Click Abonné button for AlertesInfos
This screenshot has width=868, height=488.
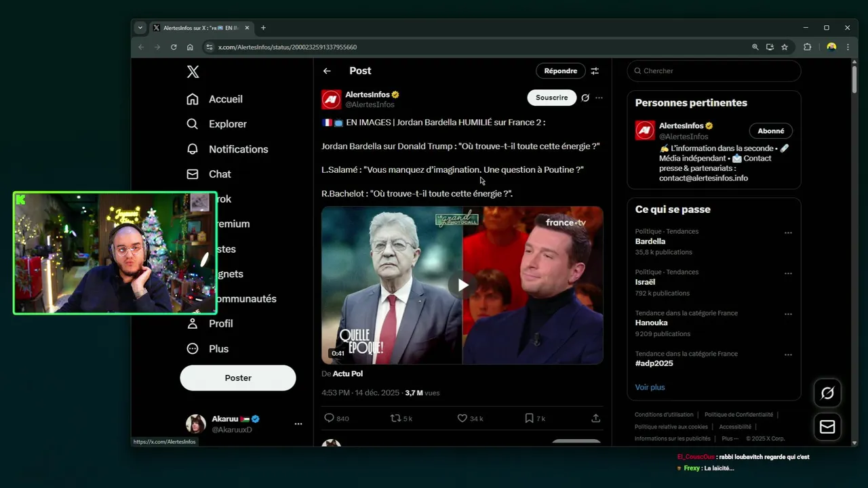tap(771, 131)
